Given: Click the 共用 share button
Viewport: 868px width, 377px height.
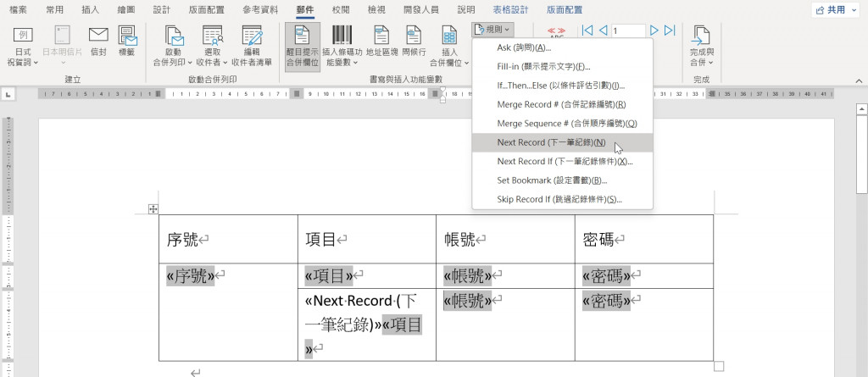Looking at the screenshot, I should [832, 10].
